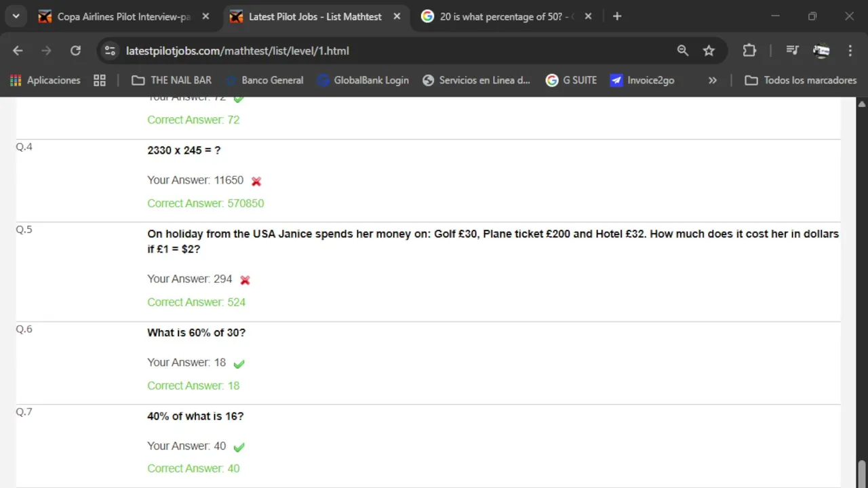Open the media control icon
Screen dimensions: 868x488
[792, 51]
